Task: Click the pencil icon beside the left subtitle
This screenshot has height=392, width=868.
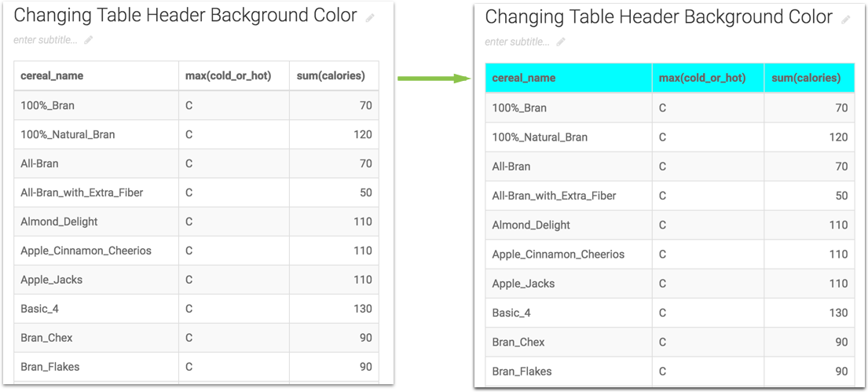Action: (x=89, y=40)
